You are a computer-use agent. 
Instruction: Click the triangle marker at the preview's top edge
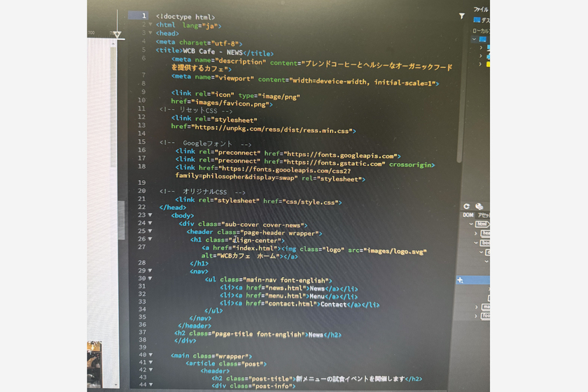(117, 34)
